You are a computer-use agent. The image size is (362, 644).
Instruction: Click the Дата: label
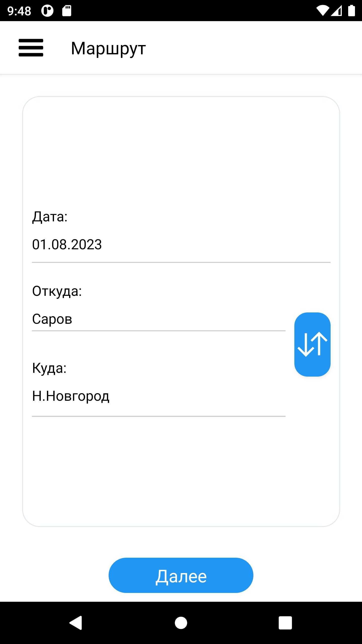click(50, 216)
